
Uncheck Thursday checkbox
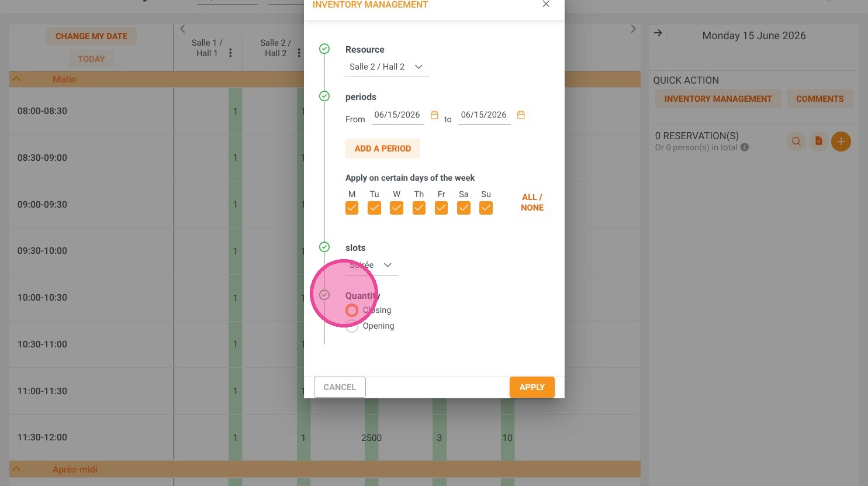419,208
